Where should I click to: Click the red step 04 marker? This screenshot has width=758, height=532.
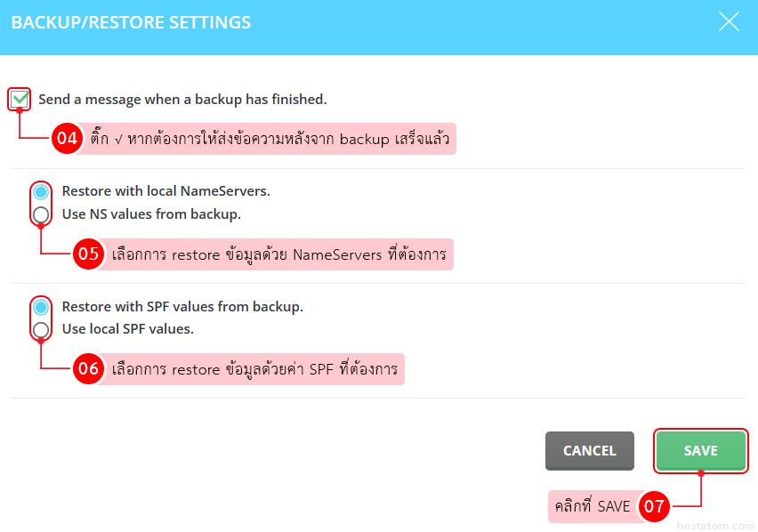(67, 139)
